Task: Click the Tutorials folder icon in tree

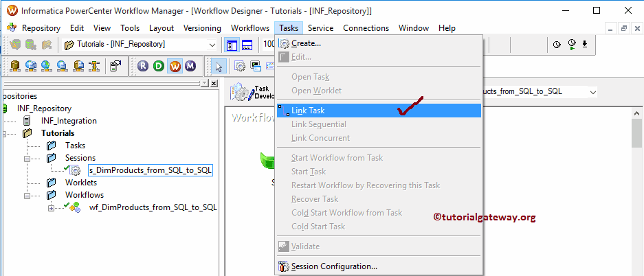Action: 27,133
